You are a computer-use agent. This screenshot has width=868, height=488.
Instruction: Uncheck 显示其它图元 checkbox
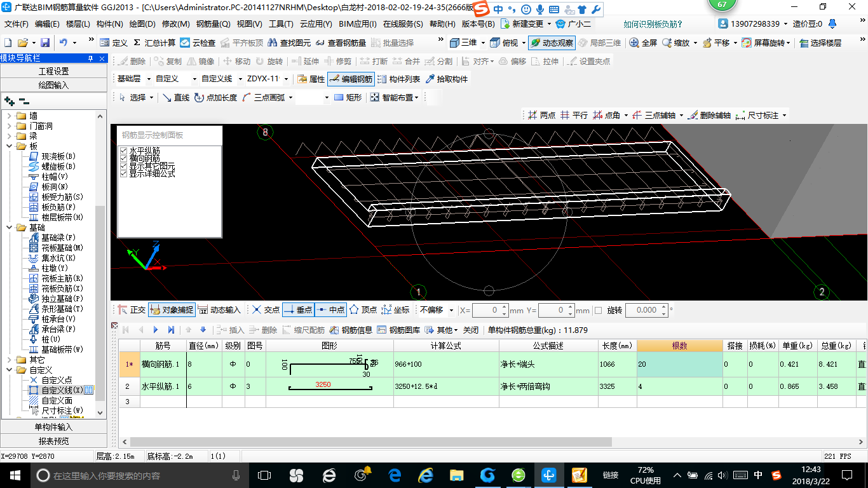(x=124, y=166)
